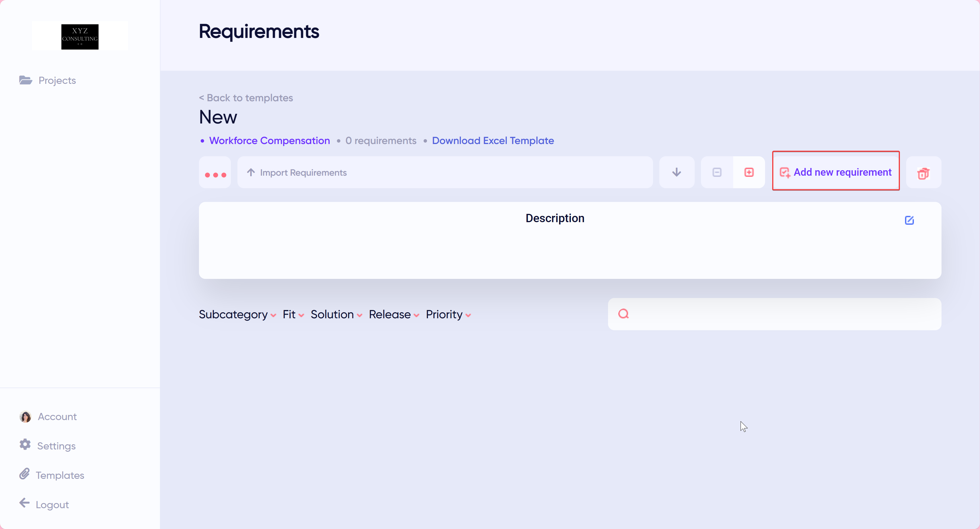The width and height of the screenshot is (980, 529).
Task: Click the delete (trash) icon
Action: pos(924,173)
